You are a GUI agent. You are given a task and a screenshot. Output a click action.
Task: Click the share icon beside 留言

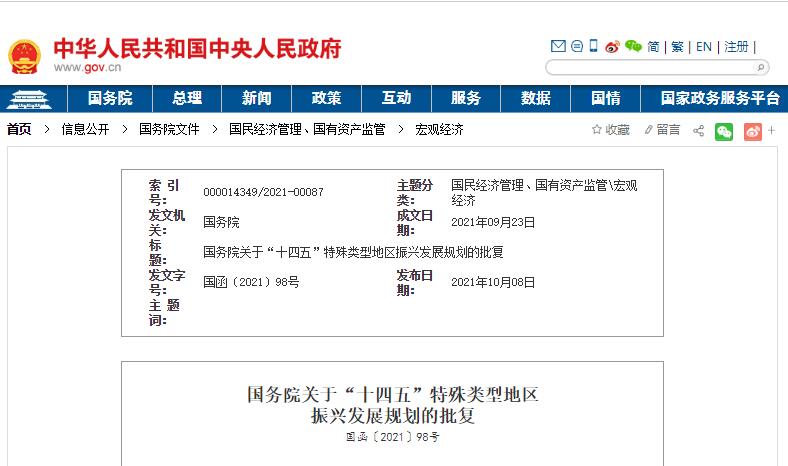click(x=699, y=130)
